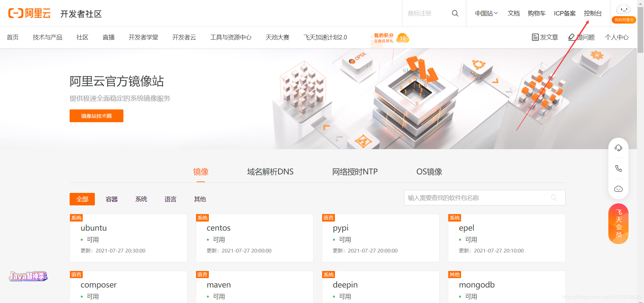
Task: Click the 镜像站技术圈 button
Action: pos(97,116)
